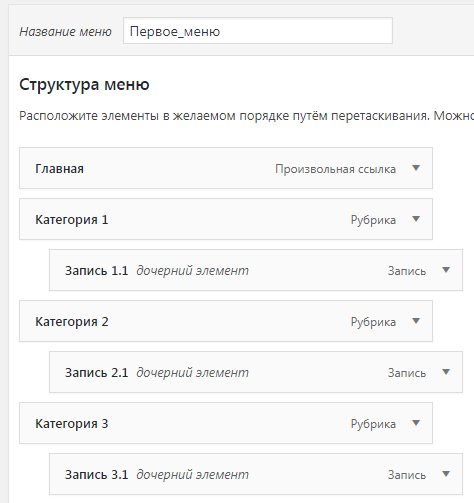474x503 pixels.
Task: Click Рубрика label in Категория 3 row
Action: coord(373,424)
